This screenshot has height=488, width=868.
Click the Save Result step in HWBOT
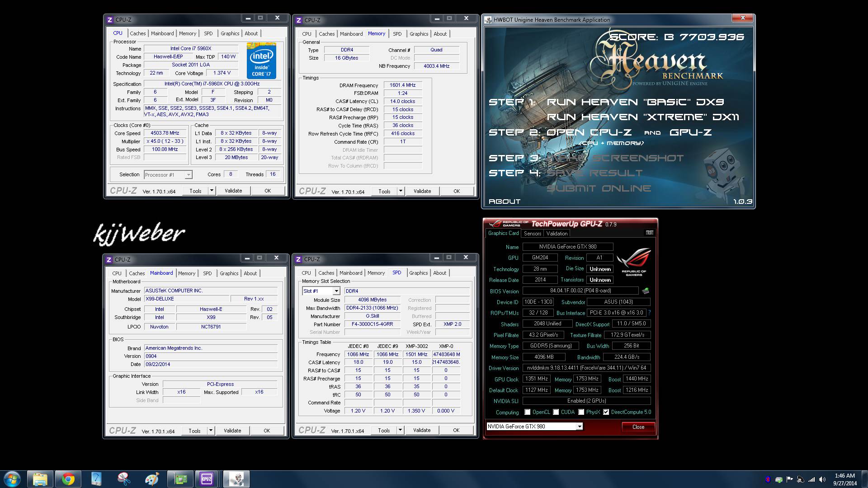pyautogui.click(x=594, y=173)
